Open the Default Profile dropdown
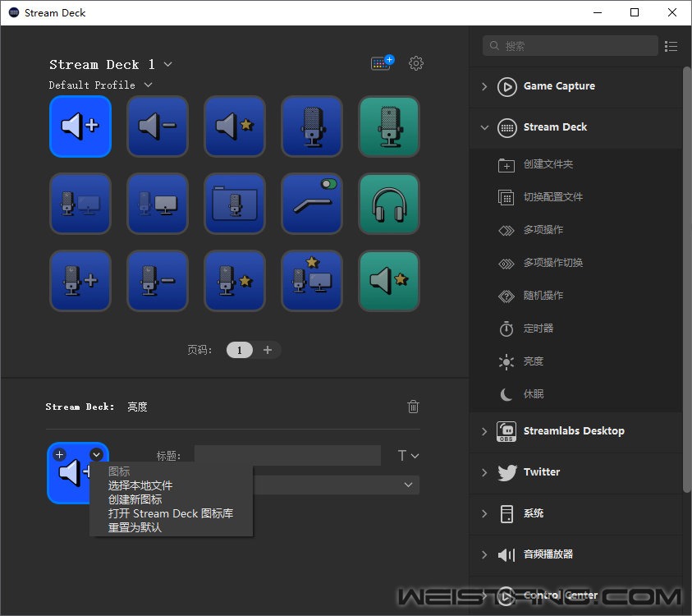This screenshot has height=616, width=692. tap(101, 85)
